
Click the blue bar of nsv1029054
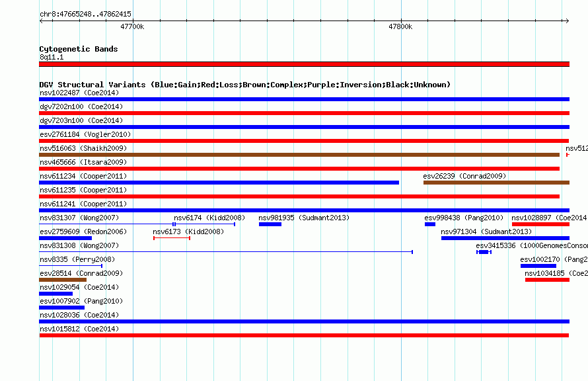(56, 294)
